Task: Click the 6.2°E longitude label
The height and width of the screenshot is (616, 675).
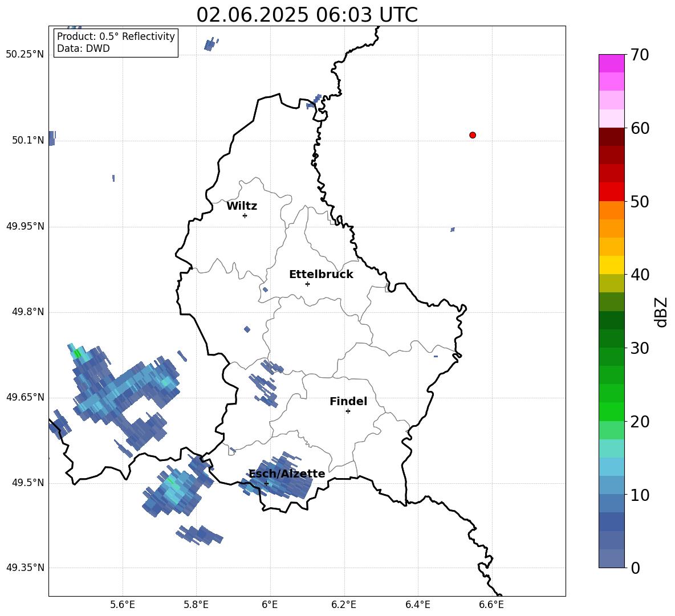Action: [344, 605]
